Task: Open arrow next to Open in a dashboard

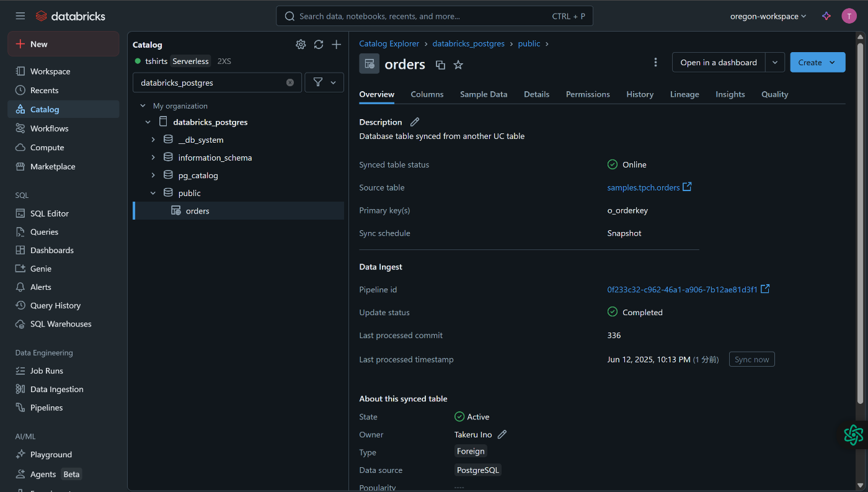Action: point(775,62)
